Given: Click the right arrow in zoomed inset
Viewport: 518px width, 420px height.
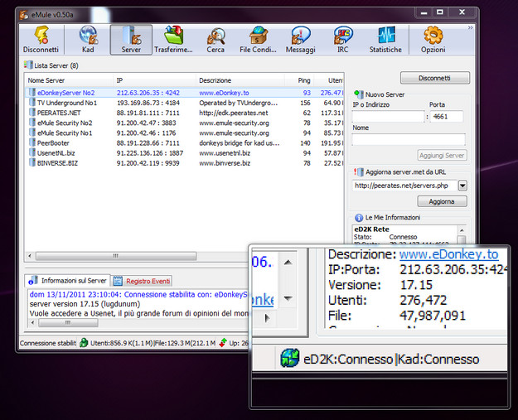Looking at the screenshot, I should [267, 318].
